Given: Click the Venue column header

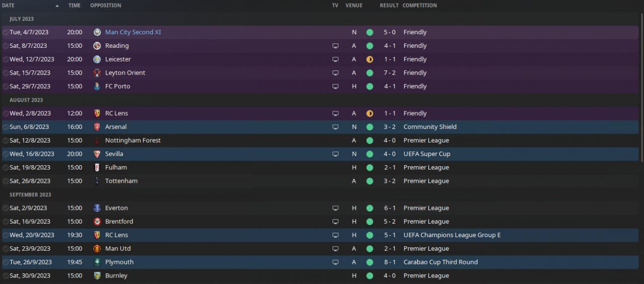Looking at the screenshot, I should (x=354, y=6).
